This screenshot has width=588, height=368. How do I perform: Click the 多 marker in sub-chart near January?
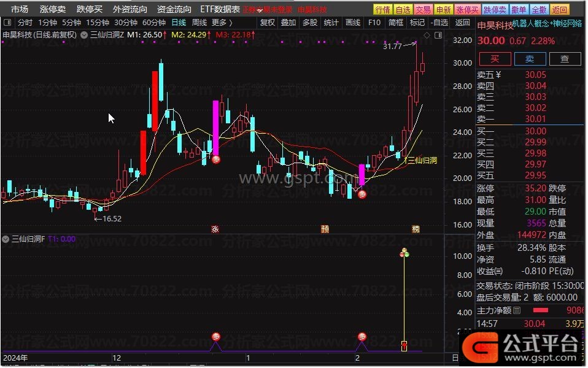pyautogui.click(x=215, y=337)
